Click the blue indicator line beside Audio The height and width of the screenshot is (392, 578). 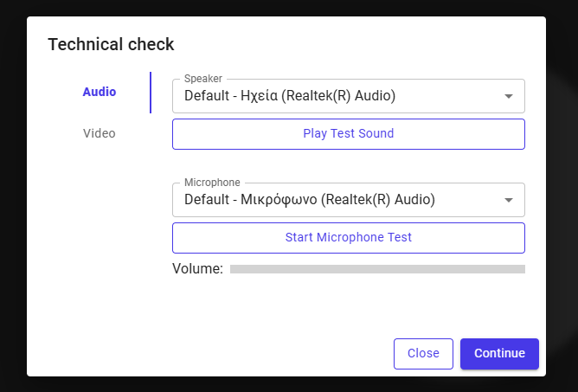(x=151, y=93)
